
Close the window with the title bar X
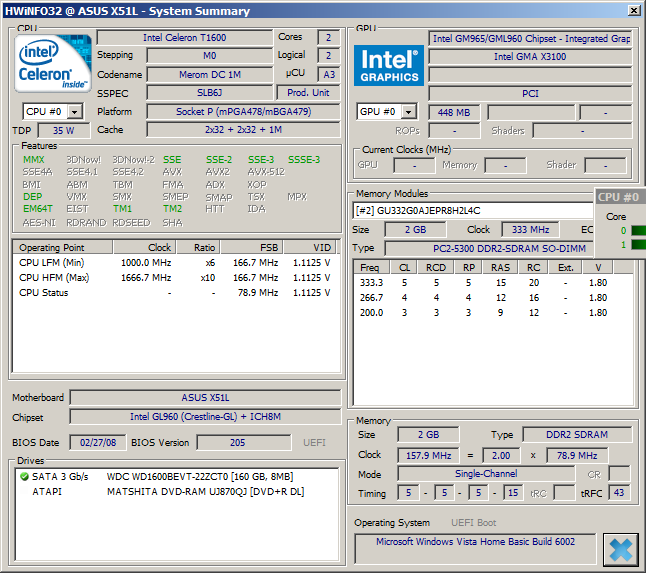click(632, 10)
